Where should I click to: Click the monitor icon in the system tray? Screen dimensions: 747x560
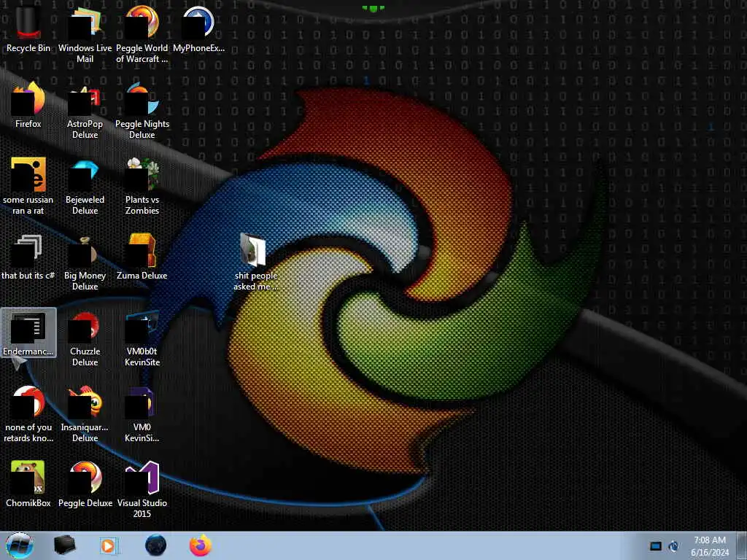click(x=656, y=546)
